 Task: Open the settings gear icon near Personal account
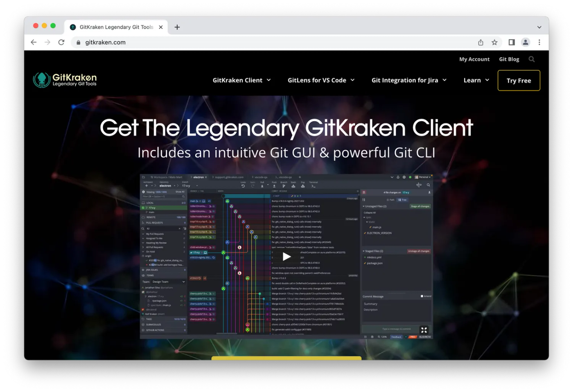pos(404,177)
